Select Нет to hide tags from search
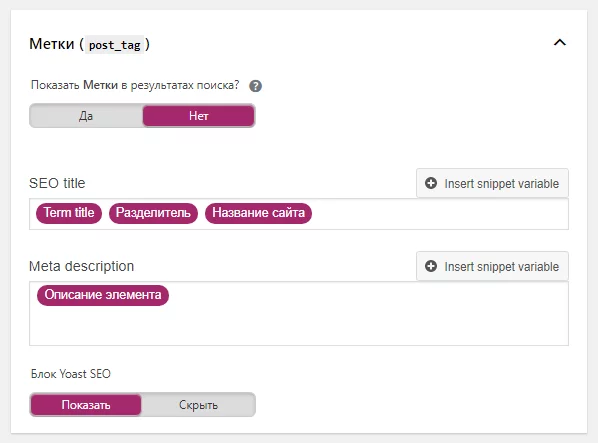The height and width of the screenshot is (443, 598). [x=198, y=116]
